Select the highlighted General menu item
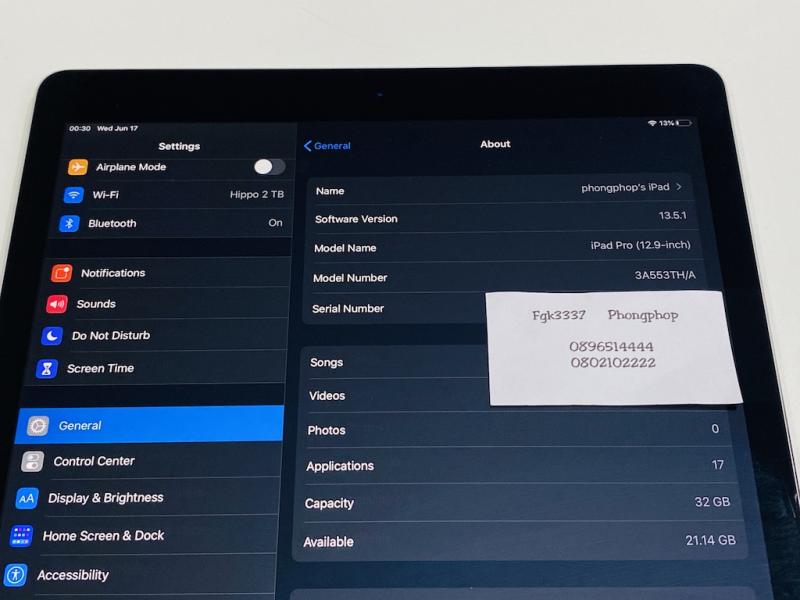The height and width of the screenshot is (600, 800). [150, 424]
